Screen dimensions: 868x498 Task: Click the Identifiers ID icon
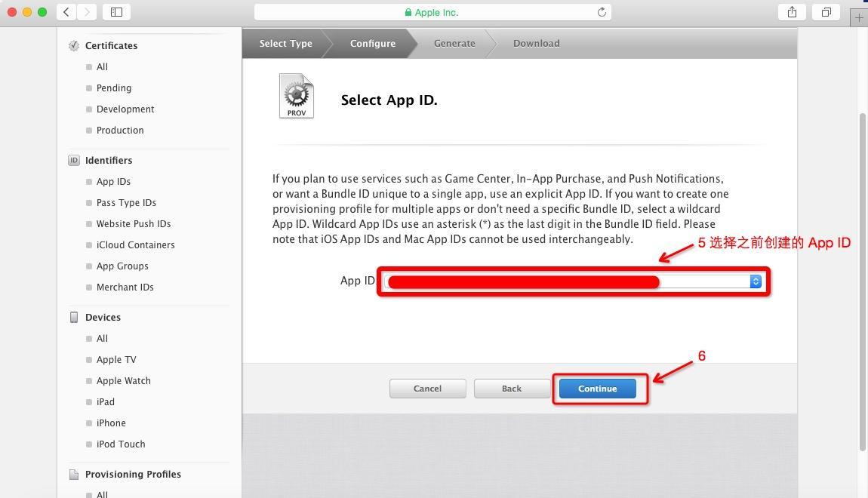click(x=74, y=161)
